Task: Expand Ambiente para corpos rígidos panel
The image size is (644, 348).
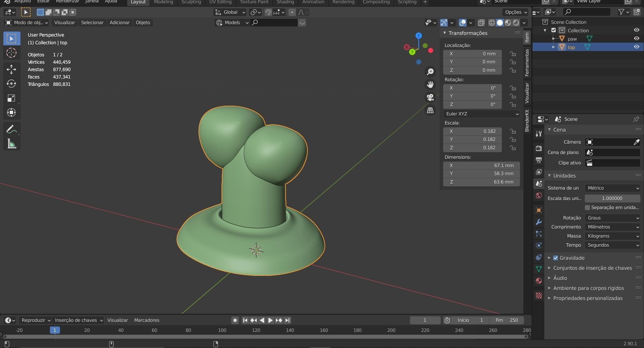Action: (589, 288)
